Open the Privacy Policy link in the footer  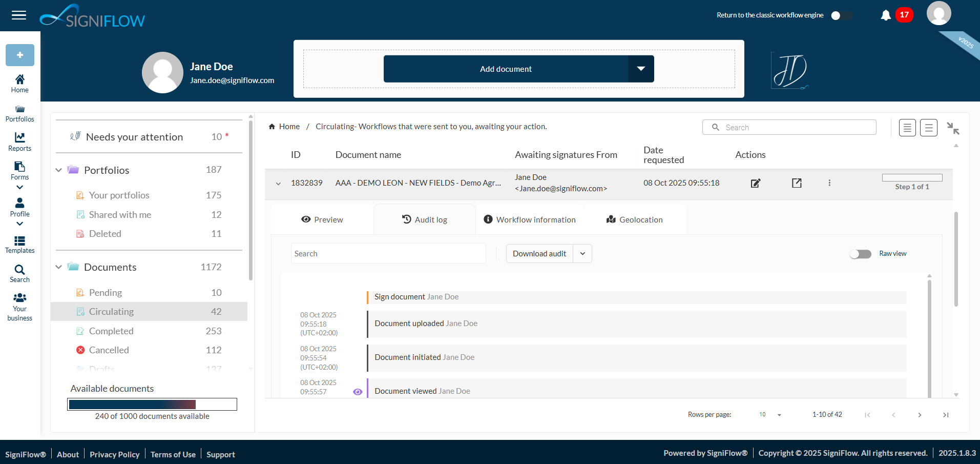click(x=114, y=454)
